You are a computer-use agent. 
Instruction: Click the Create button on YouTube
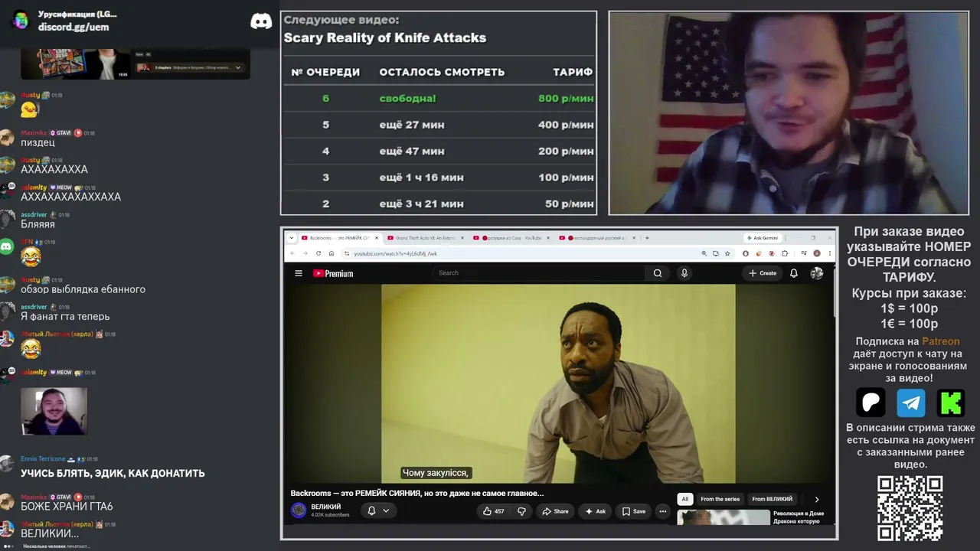[763, 273]
